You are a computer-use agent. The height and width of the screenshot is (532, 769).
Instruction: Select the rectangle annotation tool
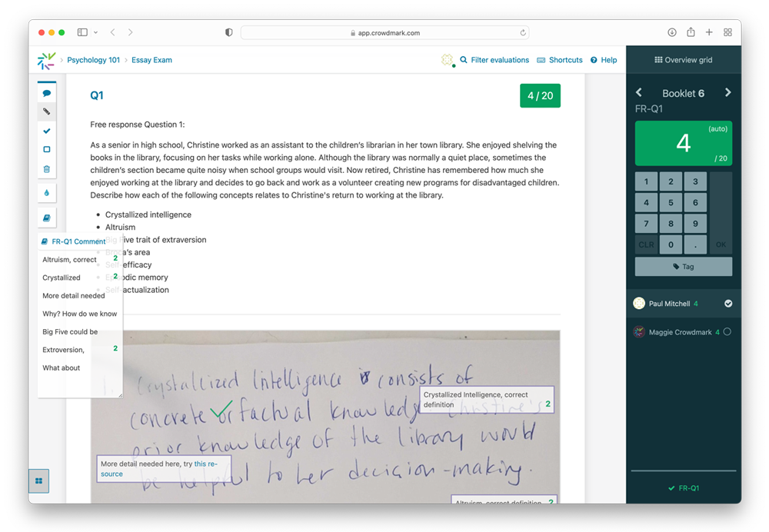point(46,149)
